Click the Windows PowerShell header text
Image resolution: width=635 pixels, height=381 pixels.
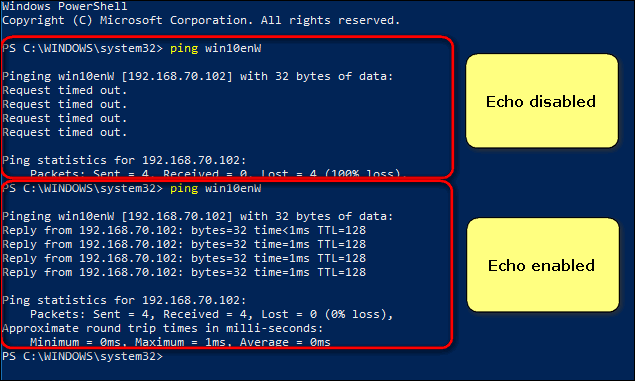pos(65,6)
